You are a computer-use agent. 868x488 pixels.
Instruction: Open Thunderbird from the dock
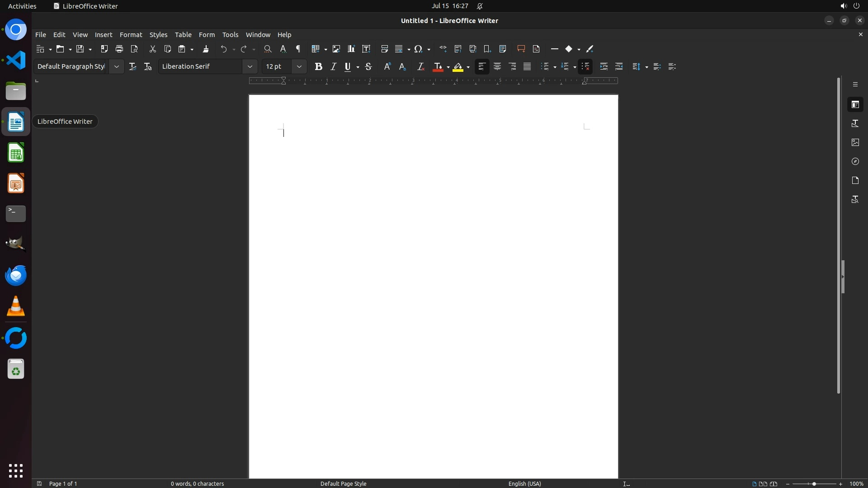[x=16, y=276]
